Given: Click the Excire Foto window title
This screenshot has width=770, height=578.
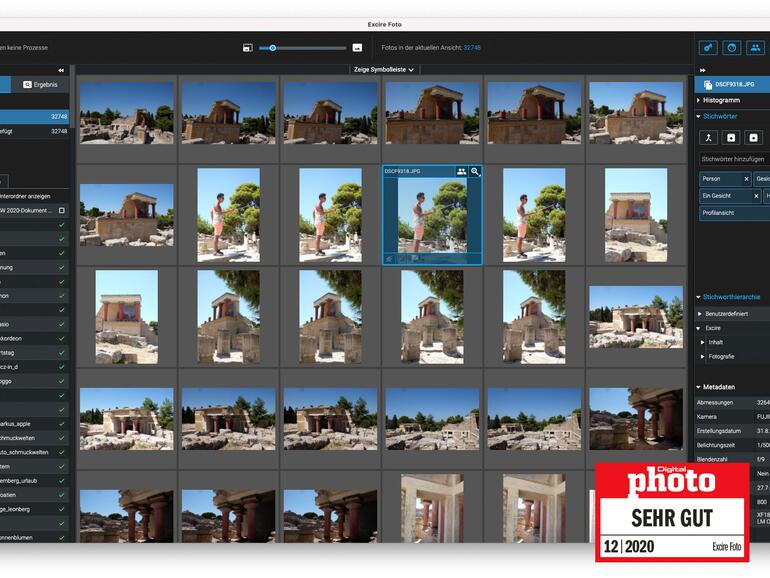Looking at the screenshot, I should point(385,24).
